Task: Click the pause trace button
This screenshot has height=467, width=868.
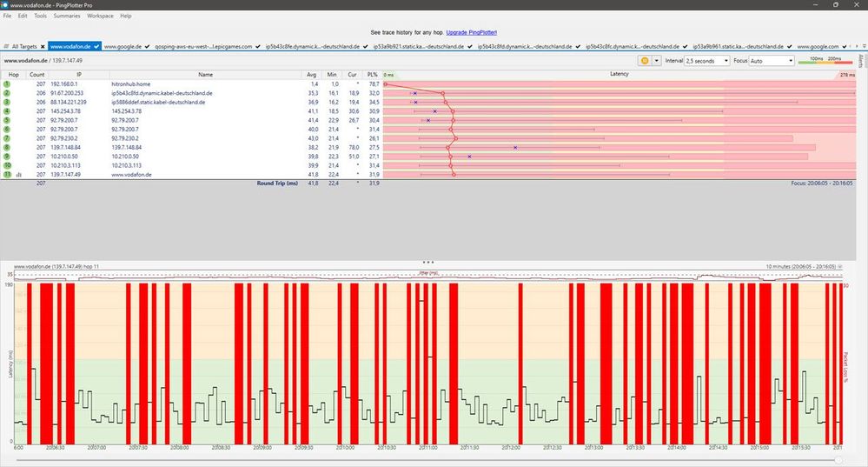Action: pos(644,61)
